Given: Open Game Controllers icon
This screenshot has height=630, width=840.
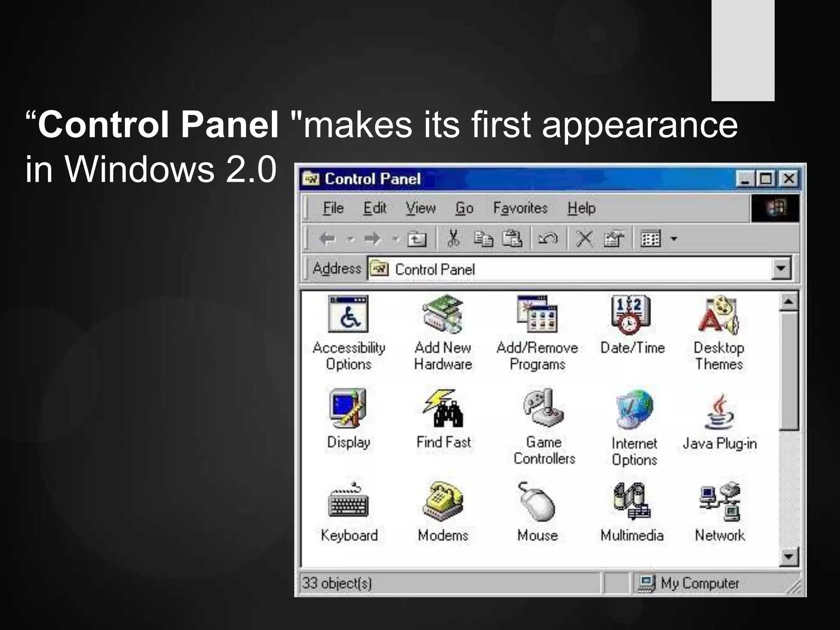Looking at the screenshot, I should pyautogui.click(x=543, y=409).
